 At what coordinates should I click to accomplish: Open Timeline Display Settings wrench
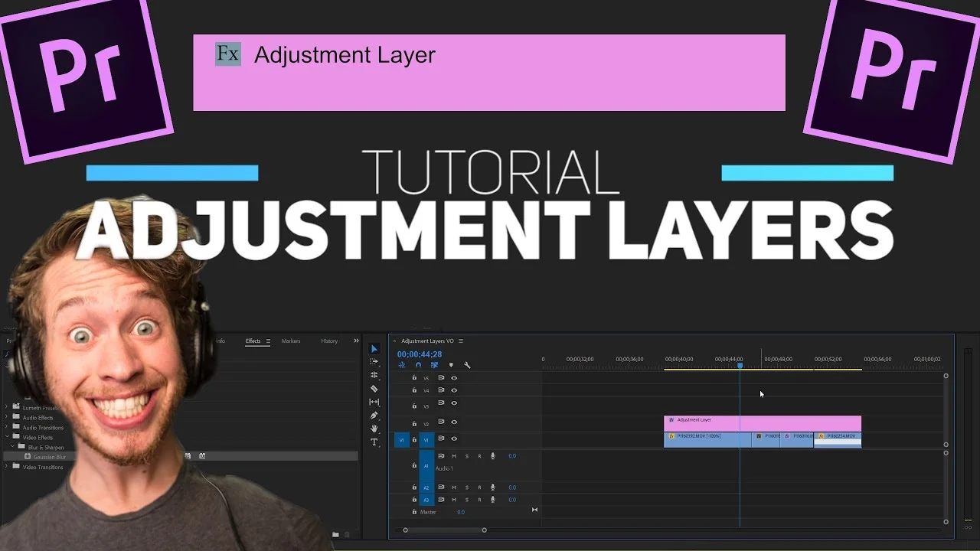(467, 365)
